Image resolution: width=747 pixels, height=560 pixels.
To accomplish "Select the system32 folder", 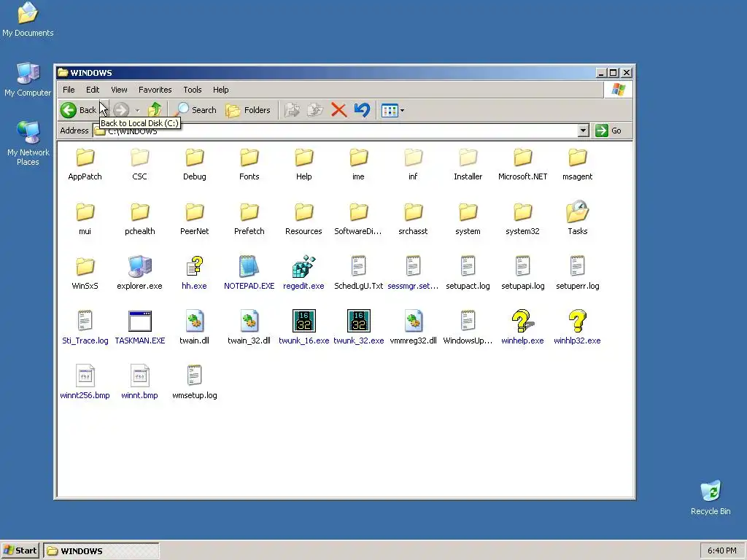I will (x=522, y=219).
